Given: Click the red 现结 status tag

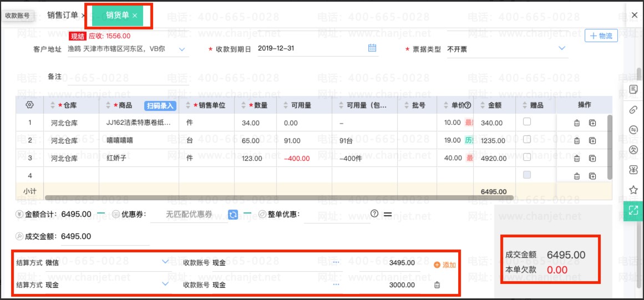Looking at the screenshot, I should pos(78,36).
